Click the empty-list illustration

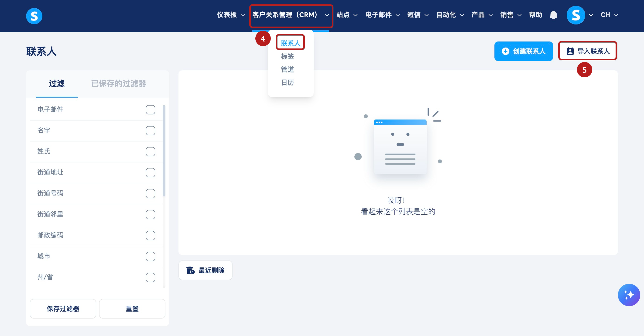point(400,147)
